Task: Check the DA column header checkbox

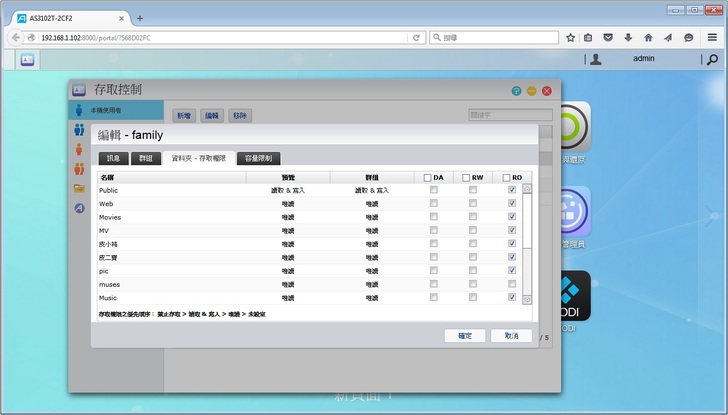Action: [427, 177]
